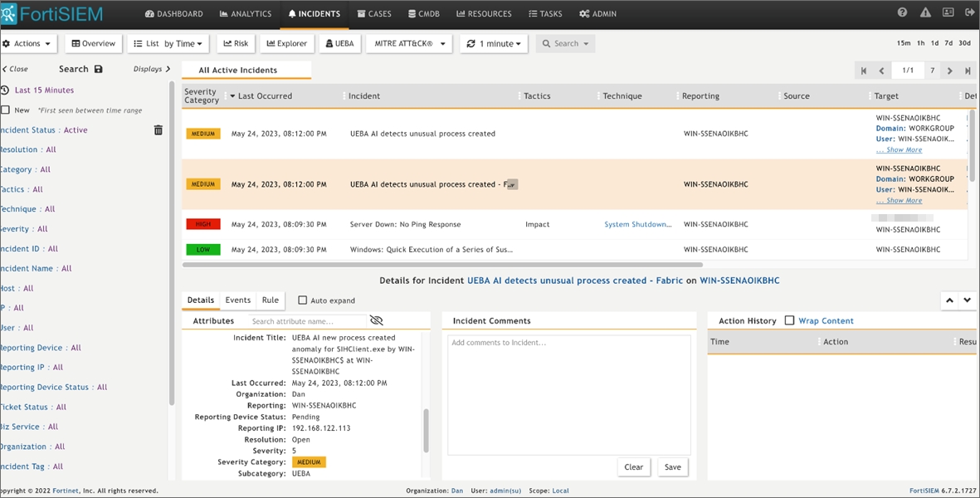Hide attributes using the crossed-eye icon
This screenshot has height=498, width=980.
click(x=377, y=320)
